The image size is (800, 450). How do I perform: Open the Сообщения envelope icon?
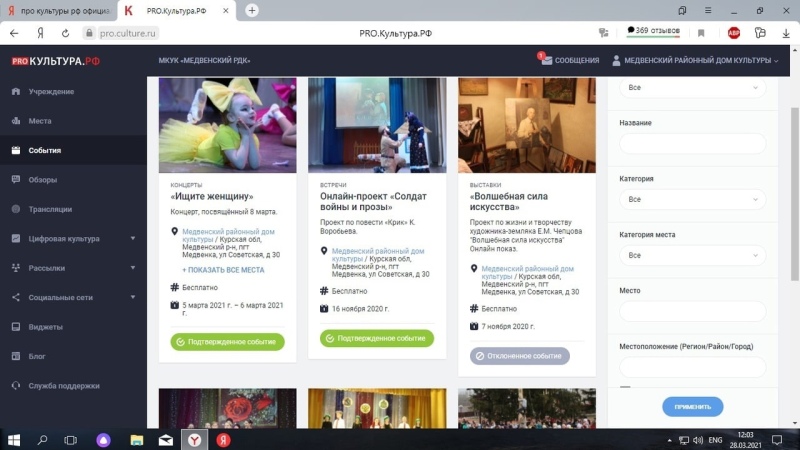(x=546, y=60)
